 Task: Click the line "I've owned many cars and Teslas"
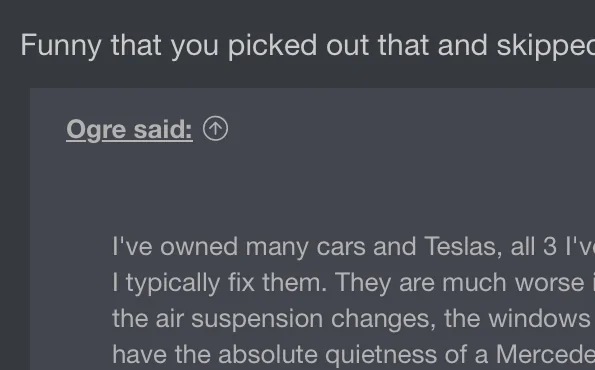[x=354, y=247]
